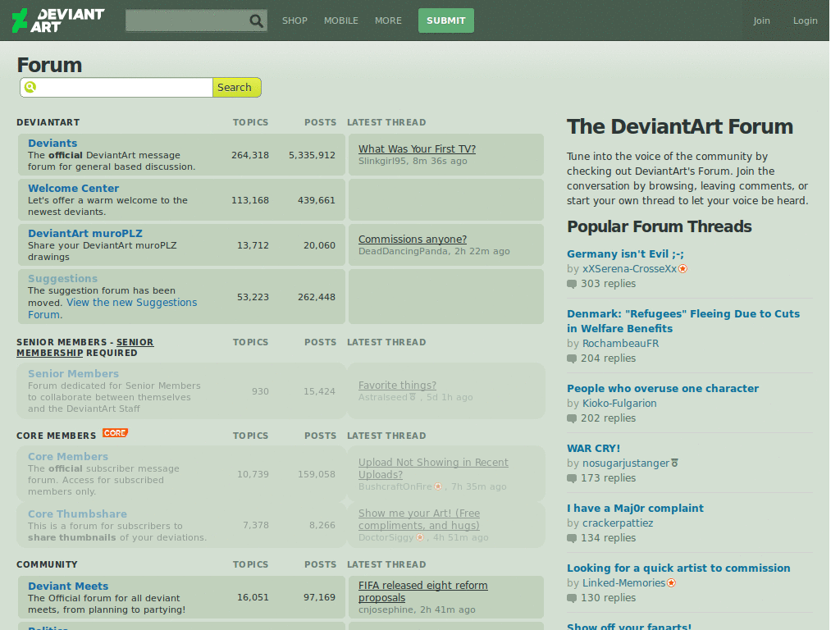Click the green SUBMIT button

pyautogui.click(x=445, y=20)
